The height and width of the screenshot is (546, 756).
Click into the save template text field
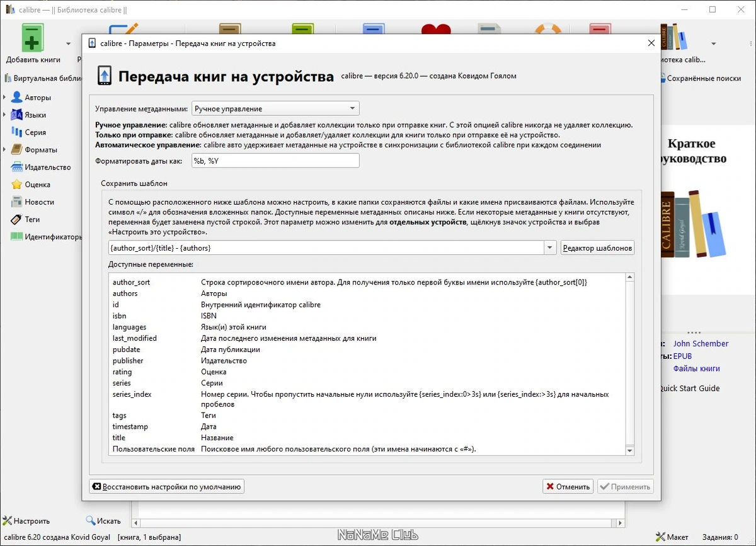pos(326,247)
